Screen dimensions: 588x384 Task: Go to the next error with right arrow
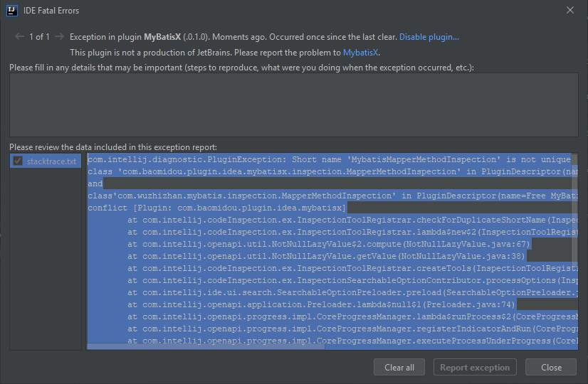(59, 37)
